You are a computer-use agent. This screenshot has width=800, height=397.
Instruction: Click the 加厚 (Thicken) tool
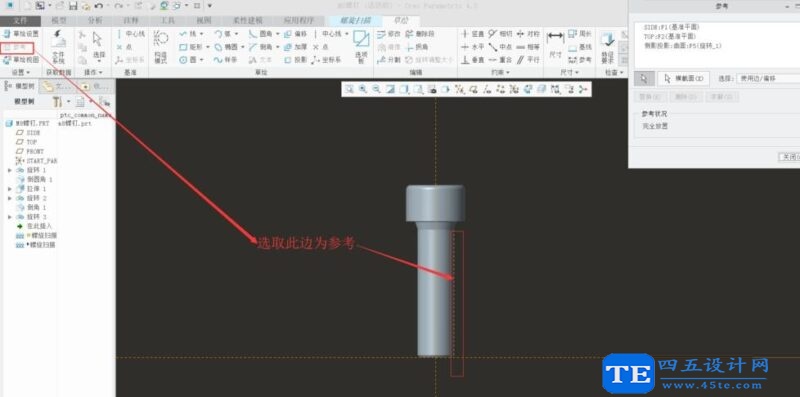tap(295, 47)
